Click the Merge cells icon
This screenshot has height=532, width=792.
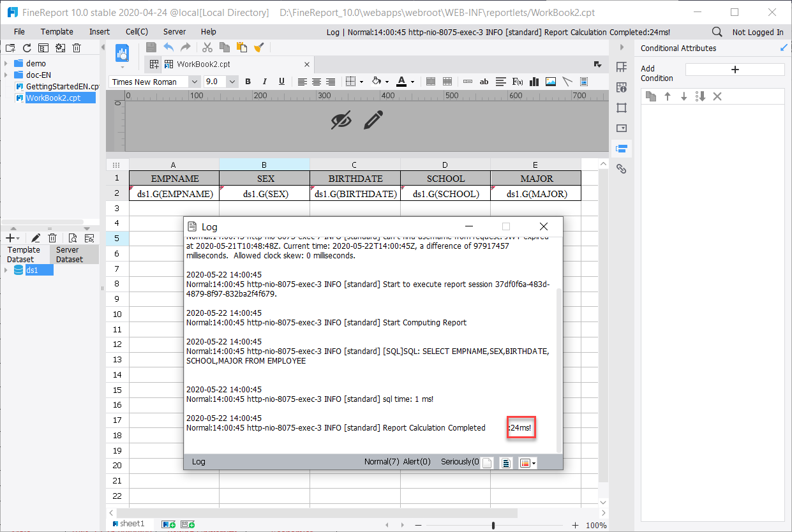(x=431, y=82)
